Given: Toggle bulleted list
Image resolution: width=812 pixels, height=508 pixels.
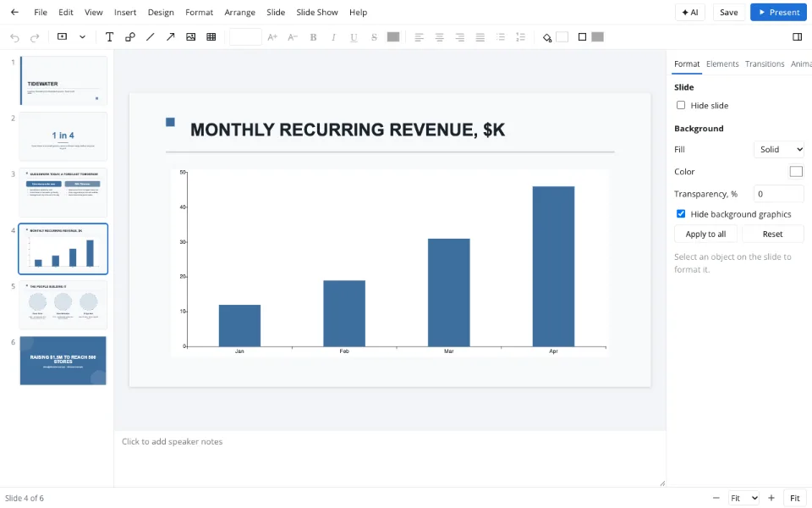Looking at the screenshot, I should pyautogui.click(x=500, y=36).
